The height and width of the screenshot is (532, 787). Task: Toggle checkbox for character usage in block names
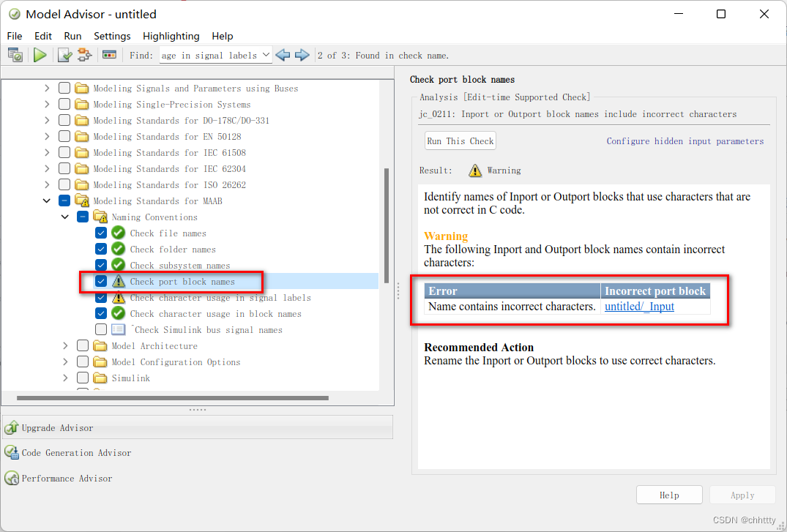click(x=101, y=313)
